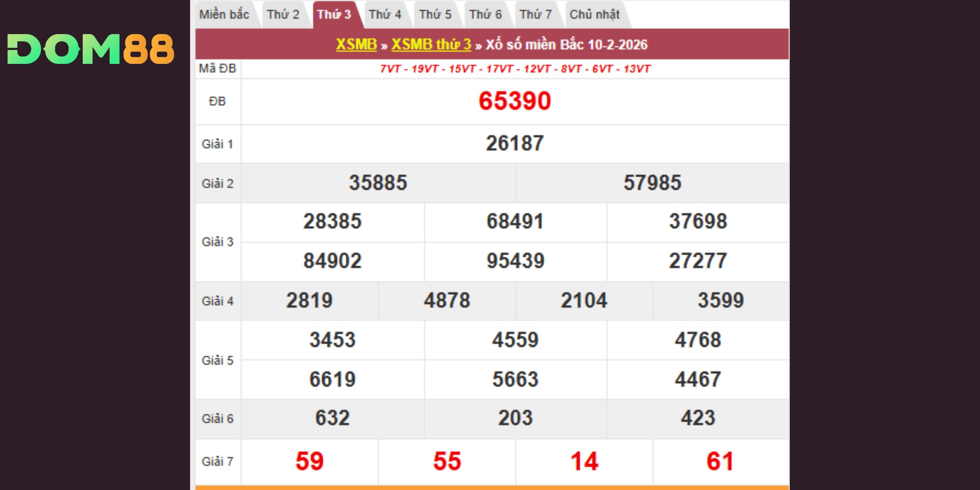The height and width of the screenshot is (490, 980).
Task: Click the Mã ĐB codes row
Action: (515, 69)
